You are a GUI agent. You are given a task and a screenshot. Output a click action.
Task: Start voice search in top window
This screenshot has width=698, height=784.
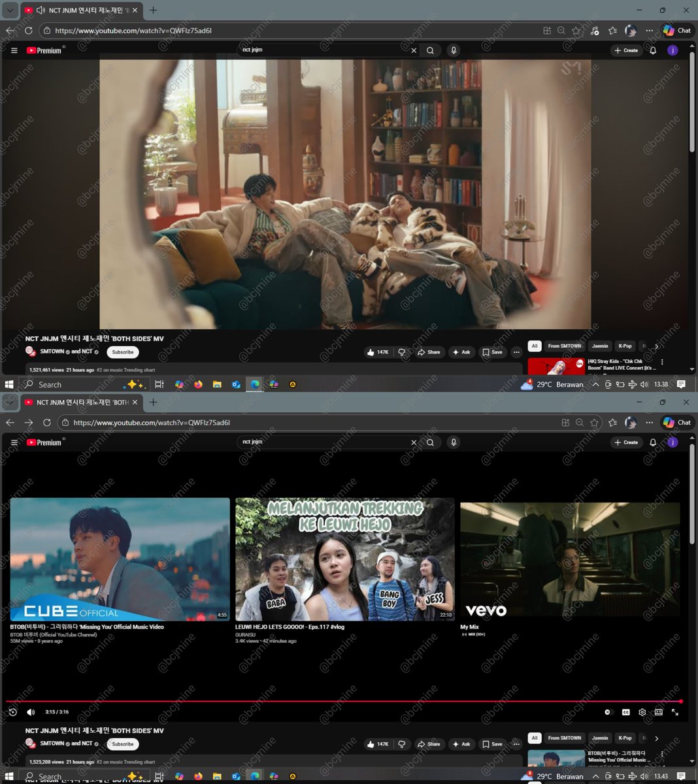(x=453, y=50)
